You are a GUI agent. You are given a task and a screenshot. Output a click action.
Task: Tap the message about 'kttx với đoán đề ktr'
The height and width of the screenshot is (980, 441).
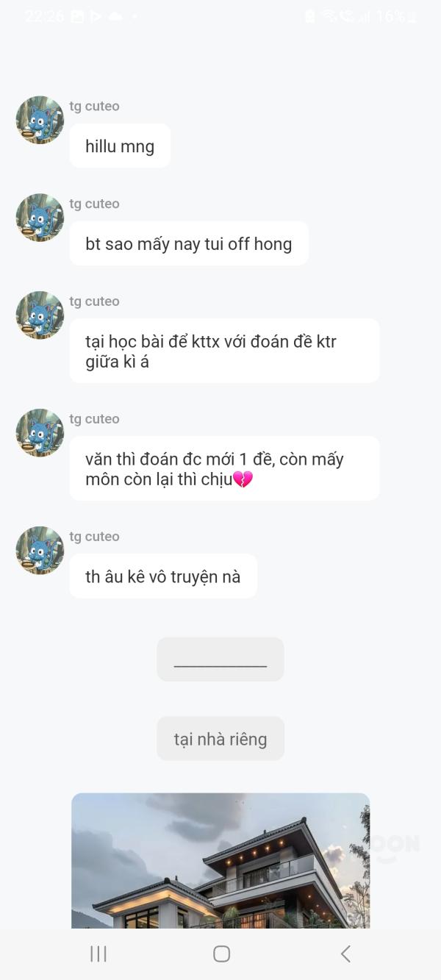(x=224, y=351)
